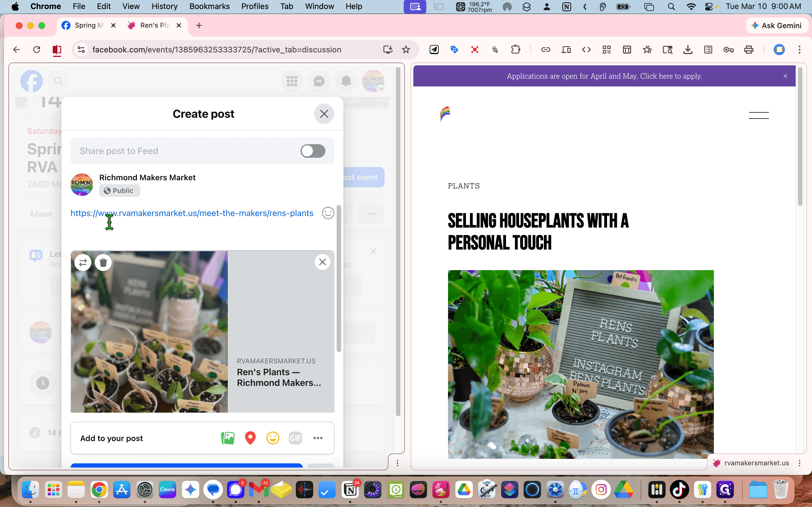Toggle Share post to Feed switch
812x507 pixels.
pyautogui.click(x=313, y=151)
